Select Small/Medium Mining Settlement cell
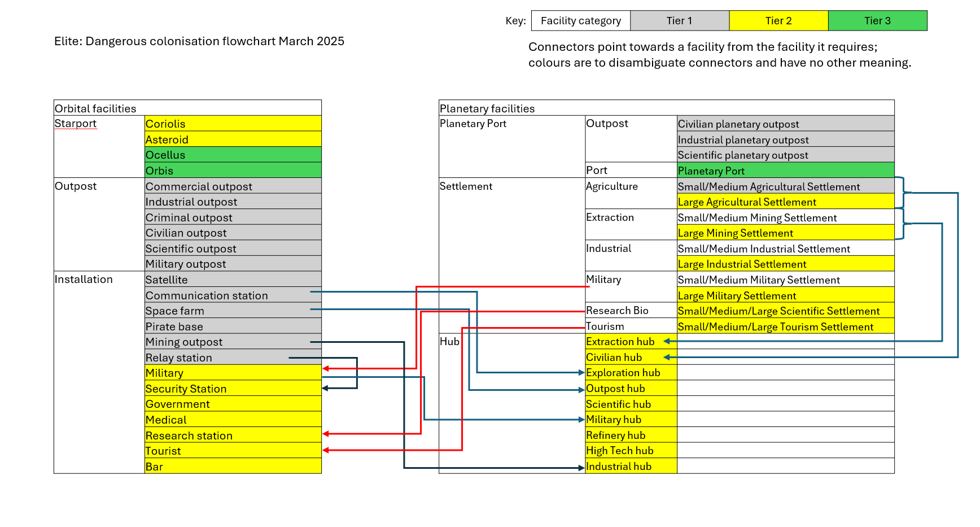Image resolution: width=980 pixels, height=527 pixels. click(786, 217)
